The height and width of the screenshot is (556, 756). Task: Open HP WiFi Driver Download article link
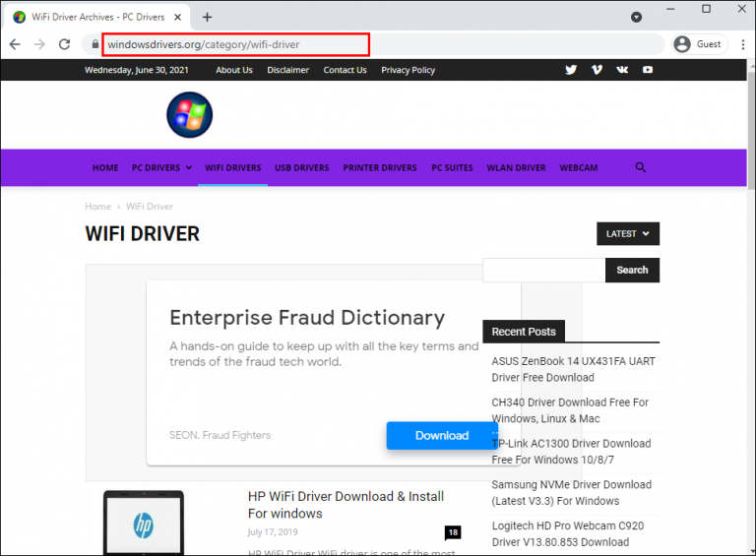pyautogui.click(x=346, y=505)
